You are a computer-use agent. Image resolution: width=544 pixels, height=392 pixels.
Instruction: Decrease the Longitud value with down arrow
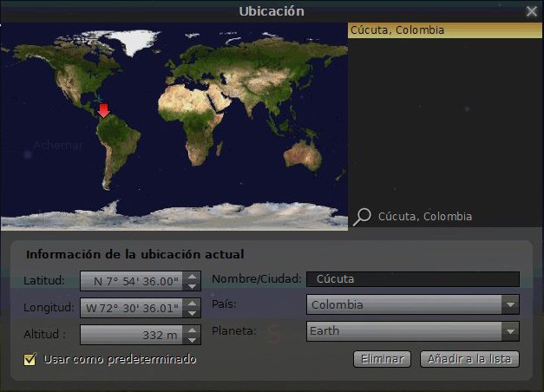click(192, 312)
